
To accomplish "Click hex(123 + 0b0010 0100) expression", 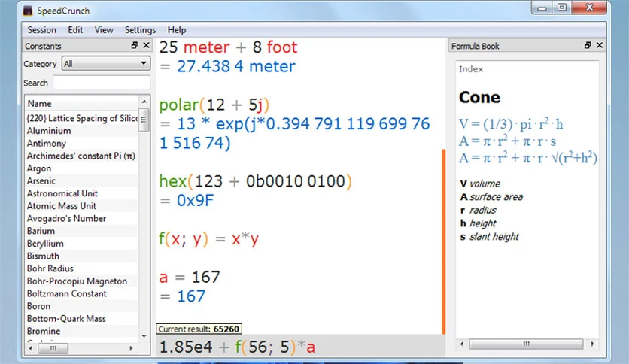I will click(256, 181).
